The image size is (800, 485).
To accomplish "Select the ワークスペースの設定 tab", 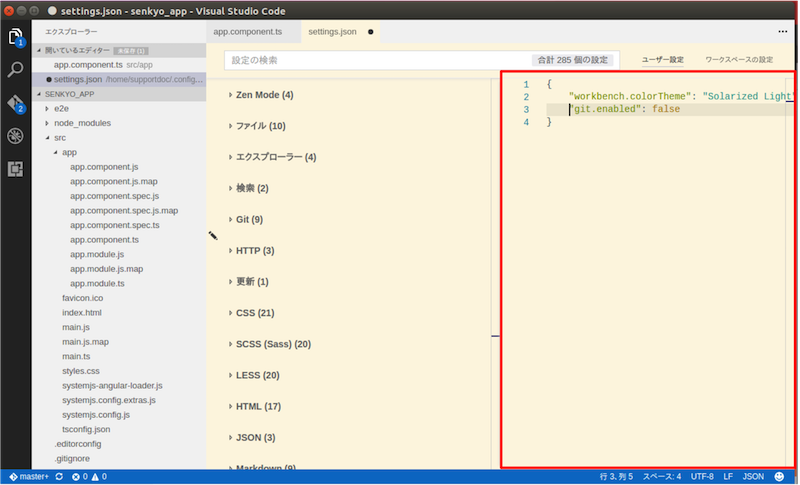I will coord(739,60).
